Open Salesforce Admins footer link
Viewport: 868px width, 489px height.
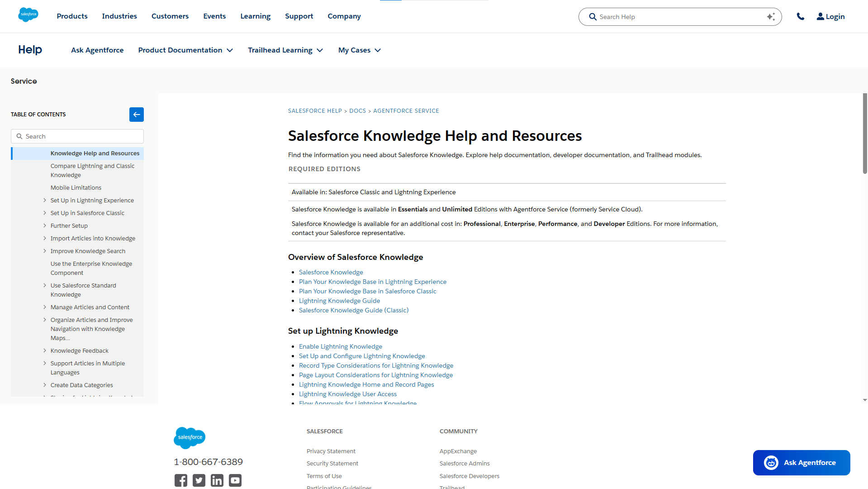point(465,464)
